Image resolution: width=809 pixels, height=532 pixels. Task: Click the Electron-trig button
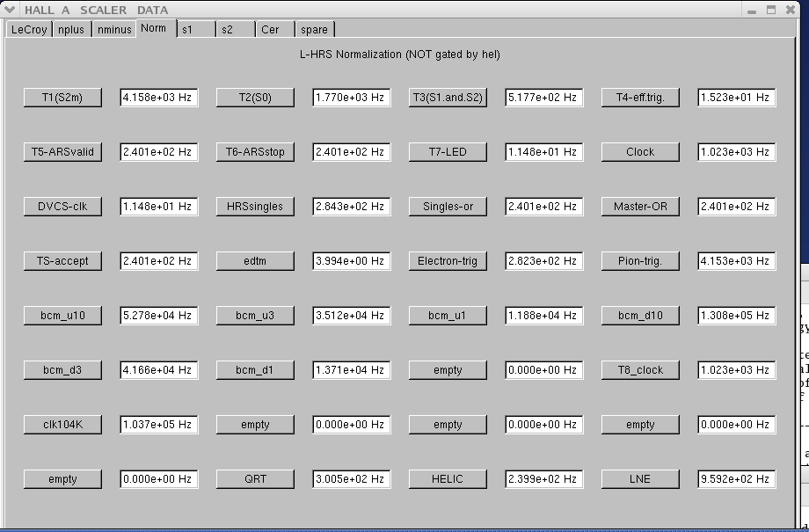coord(448,261)
